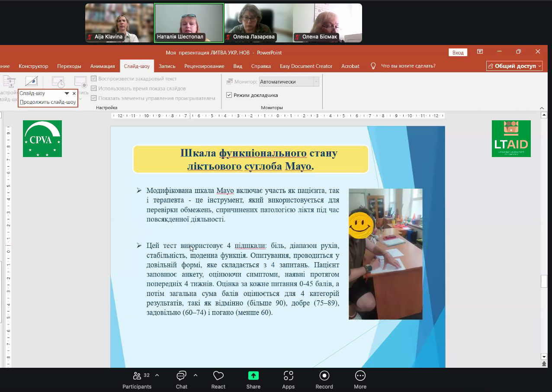Open the Конструктор ribbon tab
Viewport: 552px width, 392px height.
coord(33,66)
